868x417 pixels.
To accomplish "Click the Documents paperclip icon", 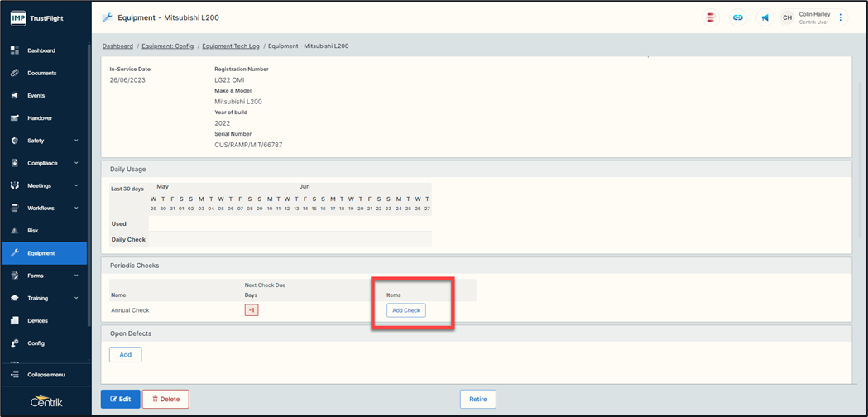I will [15, 73].
